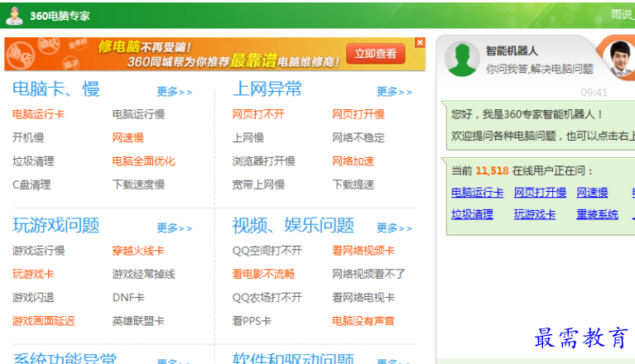Click 网速慢 in the robot chat panel
The image size is (635, 364).
click(x=593, y=193)
